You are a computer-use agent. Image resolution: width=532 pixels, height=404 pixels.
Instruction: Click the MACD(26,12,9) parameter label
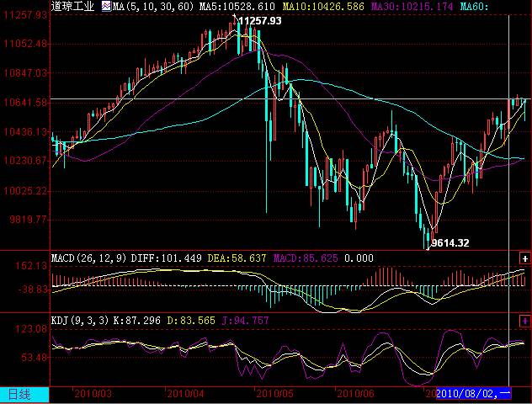88,258
